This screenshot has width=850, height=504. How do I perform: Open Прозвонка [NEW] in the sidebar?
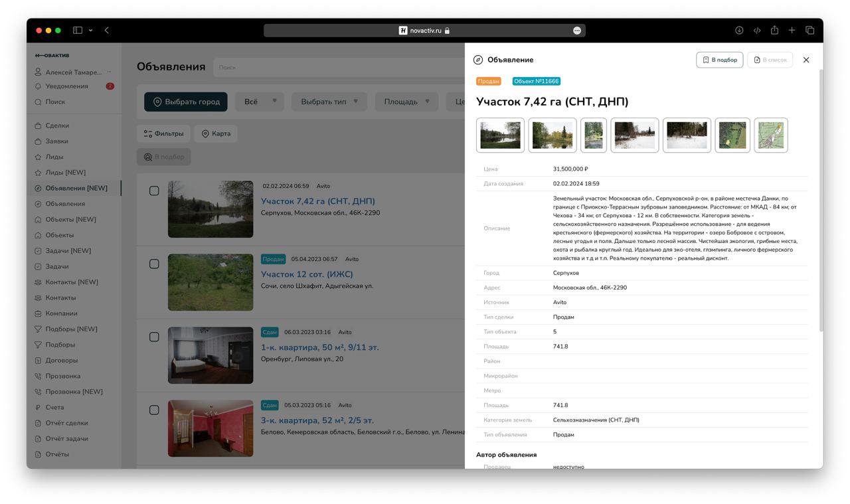(x=74, y=392)
